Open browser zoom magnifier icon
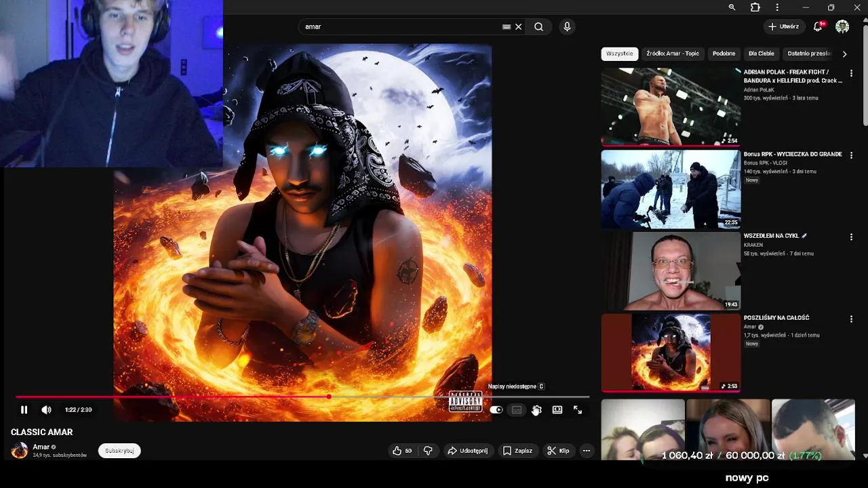Screen dimensions: 868x488 click(732, 7)
